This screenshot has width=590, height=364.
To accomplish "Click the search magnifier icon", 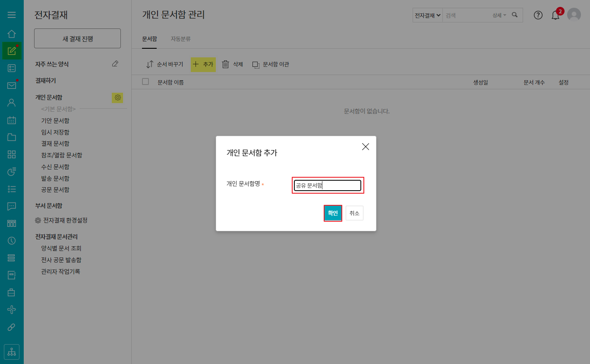I will click(x=514, y=15).
